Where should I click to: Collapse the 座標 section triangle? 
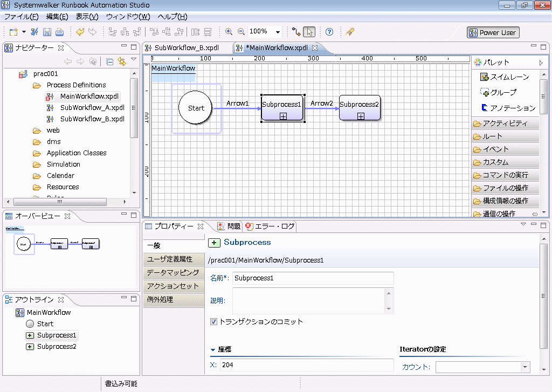[x=212, y=350]
